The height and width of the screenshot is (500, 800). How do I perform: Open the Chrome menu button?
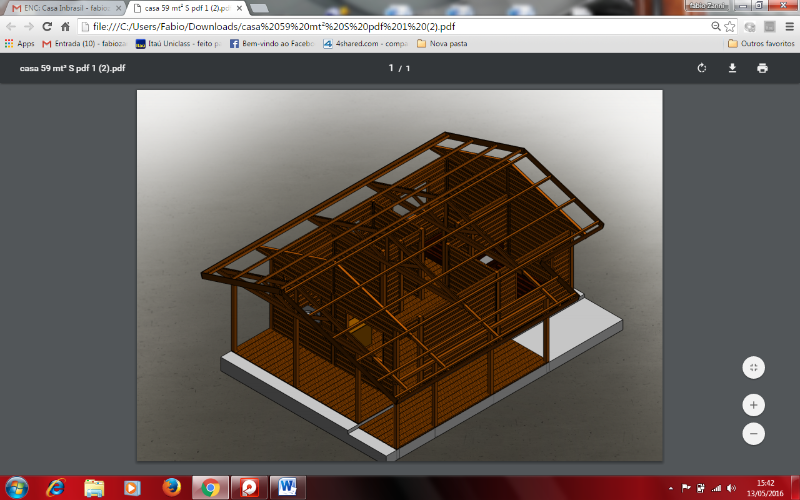point(788,27)
